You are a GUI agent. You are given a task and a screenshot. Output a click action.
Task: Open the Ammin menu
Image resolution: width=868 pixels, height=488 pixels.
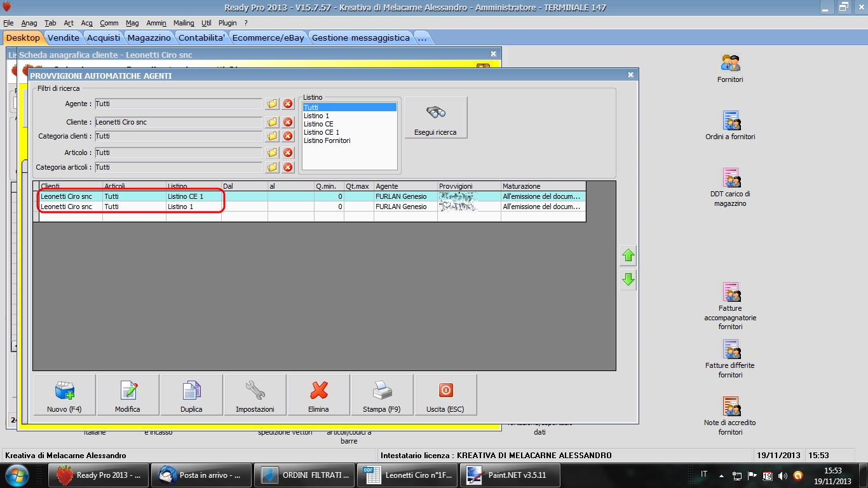tap(156, 23)
